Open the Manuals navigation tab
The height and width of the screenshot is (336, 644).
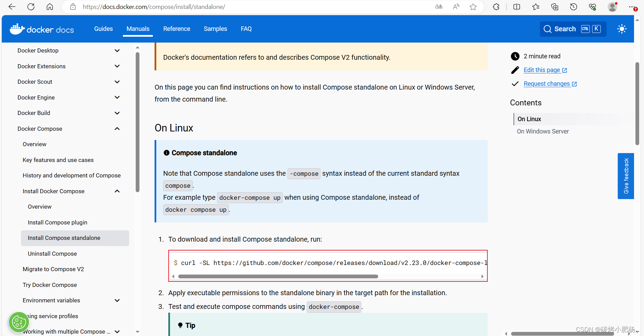pos(138,29)
